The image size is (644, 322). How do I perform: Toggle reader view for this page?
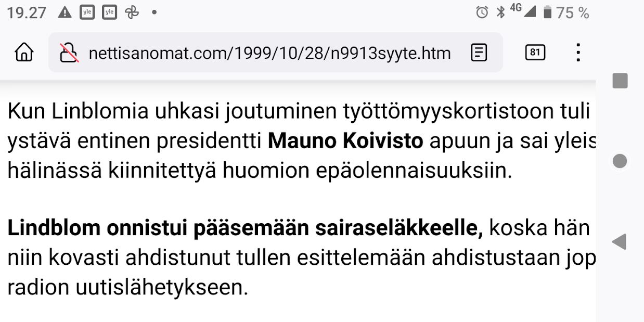click(x=479, y=53)
